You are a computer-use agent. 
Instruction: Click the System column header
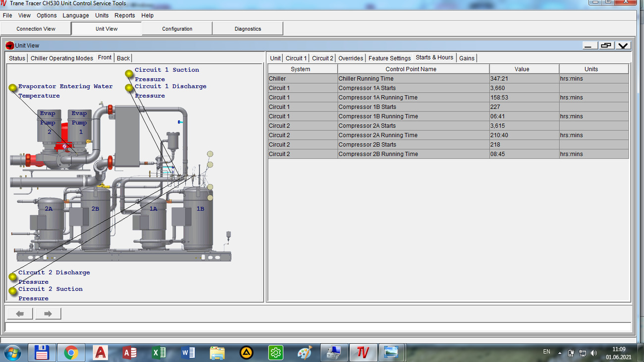click(303, 69)
